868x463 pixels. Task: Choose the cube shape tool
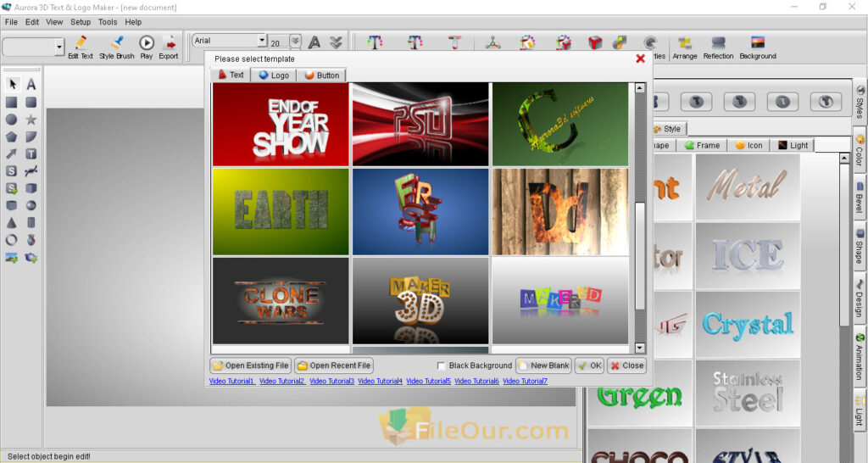[31, 188]
